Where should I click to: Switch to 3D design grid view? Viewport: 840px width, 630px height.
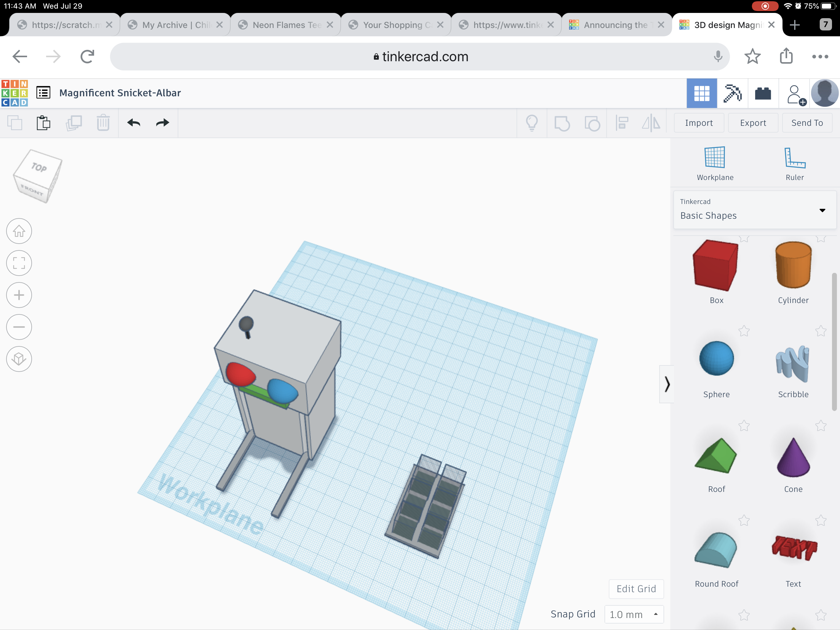point(701,93)
